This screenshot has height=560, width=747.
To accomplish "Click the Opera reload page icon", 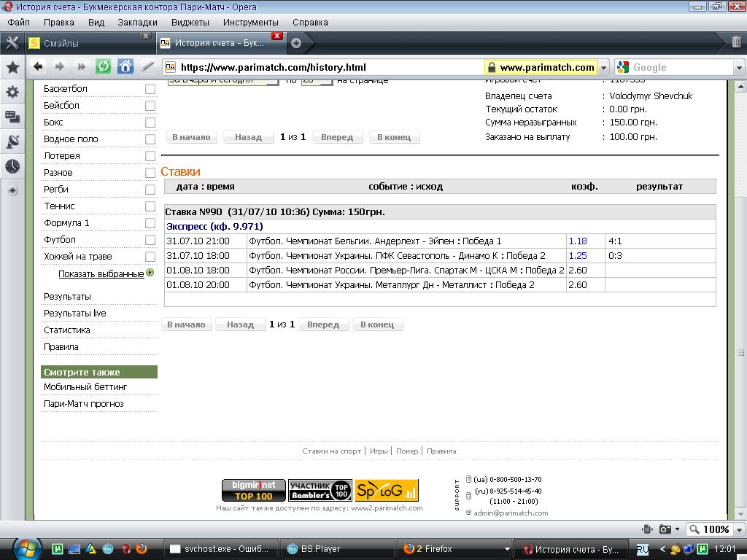I will pos(104,67).
